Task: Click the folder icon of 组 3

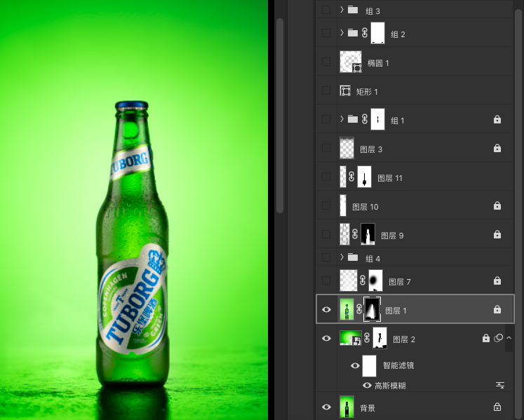Action: pyautogui.click(x=353, y=10)
